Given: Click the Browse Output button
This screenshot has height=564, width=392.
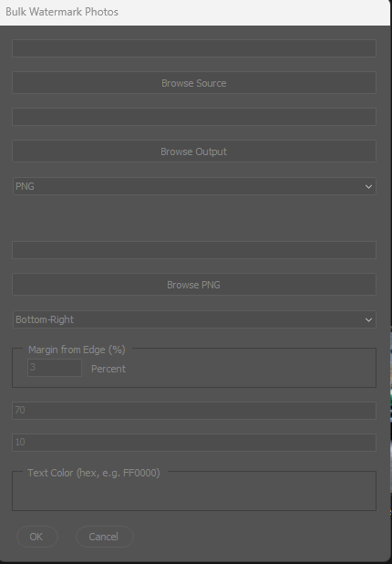Looking at the screenshot, I should (194, 151).
